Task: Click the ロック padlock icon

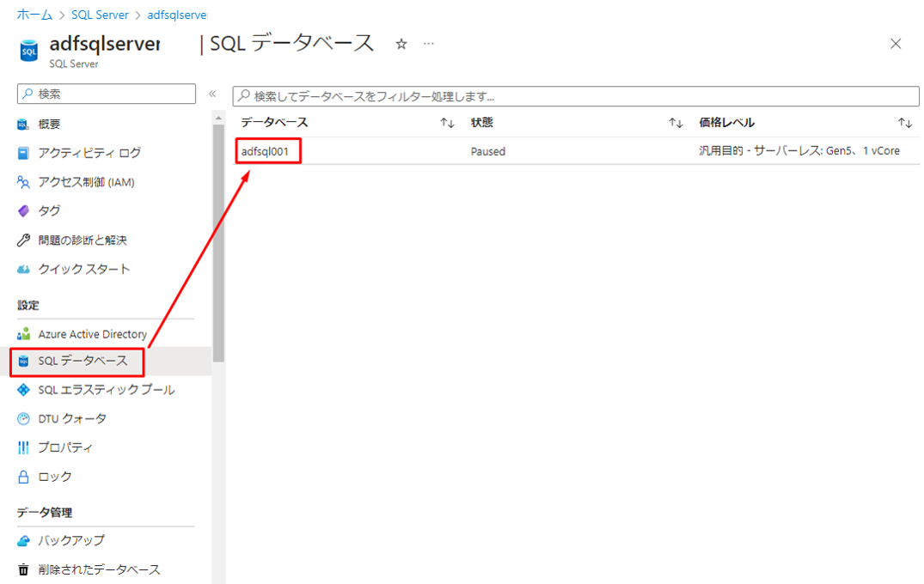Action: (23, 477)
